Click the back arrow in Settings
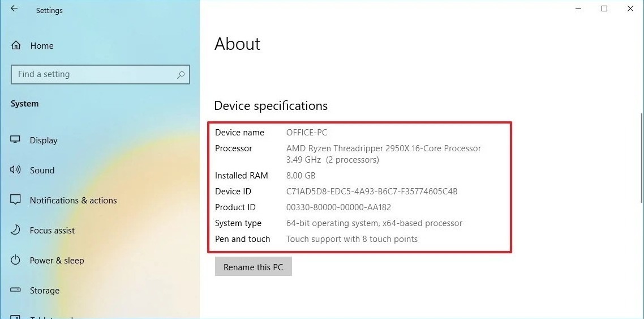The width and height of the screenshot is (644, 319). point(14,9)
